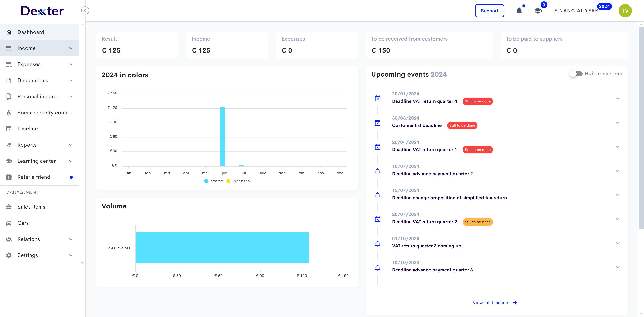Click the main page vertical scrollbar

tap(641, 128)
